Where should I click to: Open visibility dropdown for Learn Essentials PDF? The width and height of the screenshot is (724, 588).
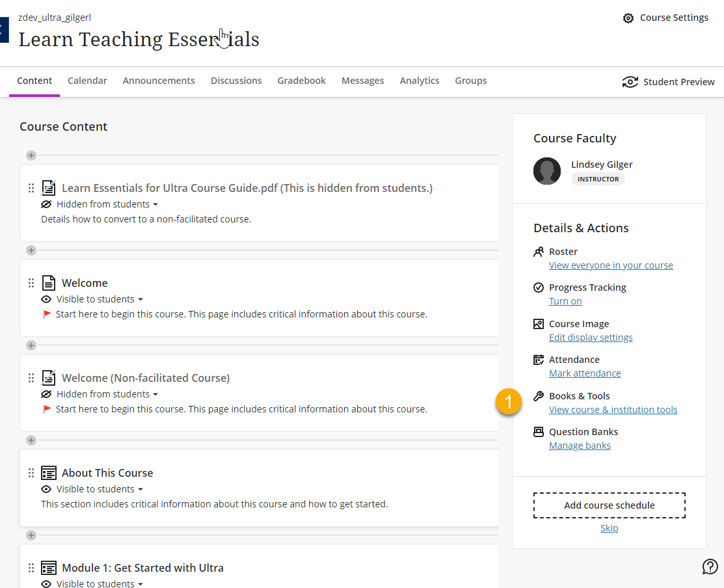click(x=107, y=204)
